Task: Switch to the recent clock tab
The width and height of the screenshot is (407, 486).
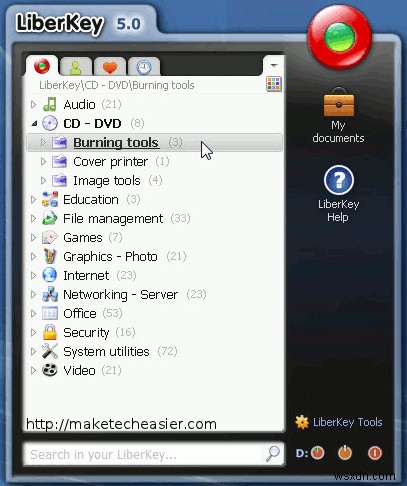Action: pos(144,67)
